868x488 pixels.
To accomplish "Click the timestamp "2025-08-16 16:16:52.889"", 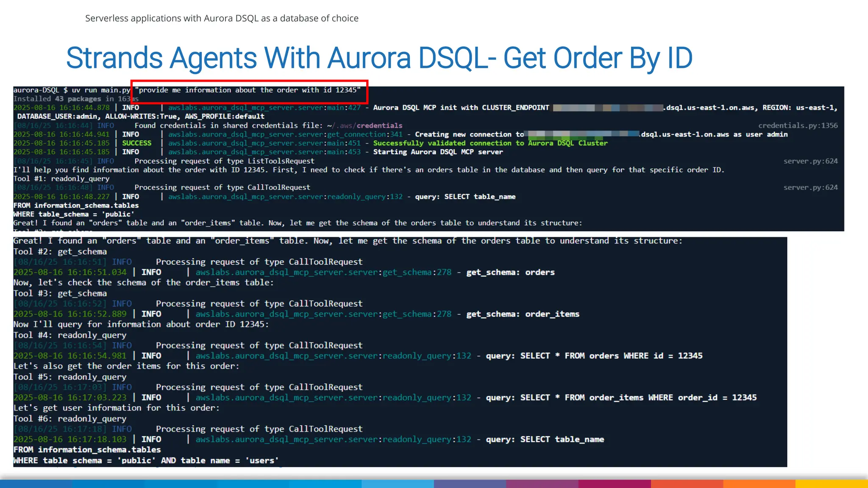I will click(70, 314).
